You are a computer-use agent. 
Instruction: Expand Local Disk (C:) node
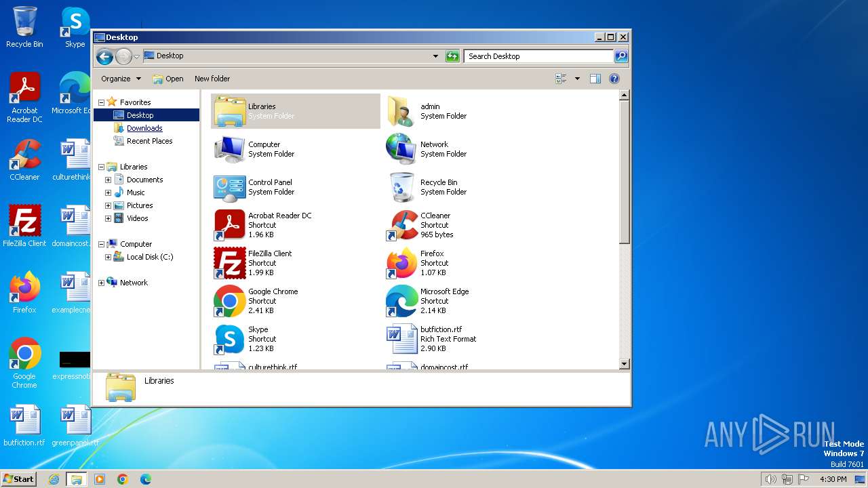(108, 257)
